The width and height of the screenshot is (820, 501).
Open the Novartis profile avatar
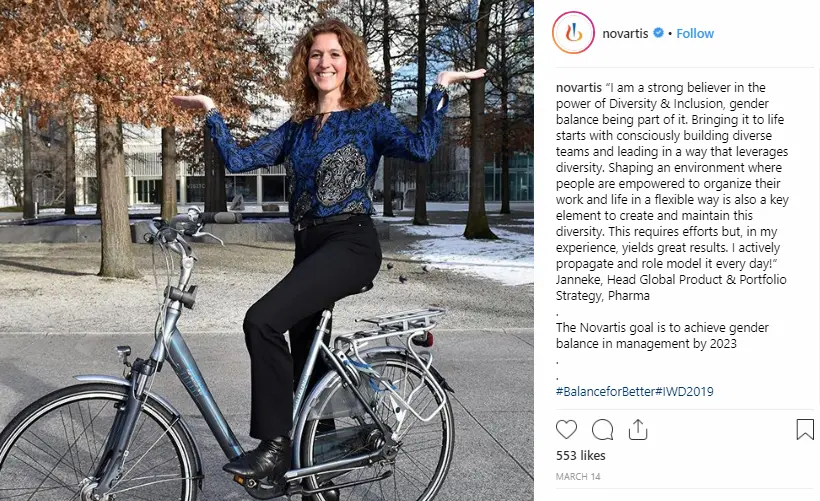573,33
